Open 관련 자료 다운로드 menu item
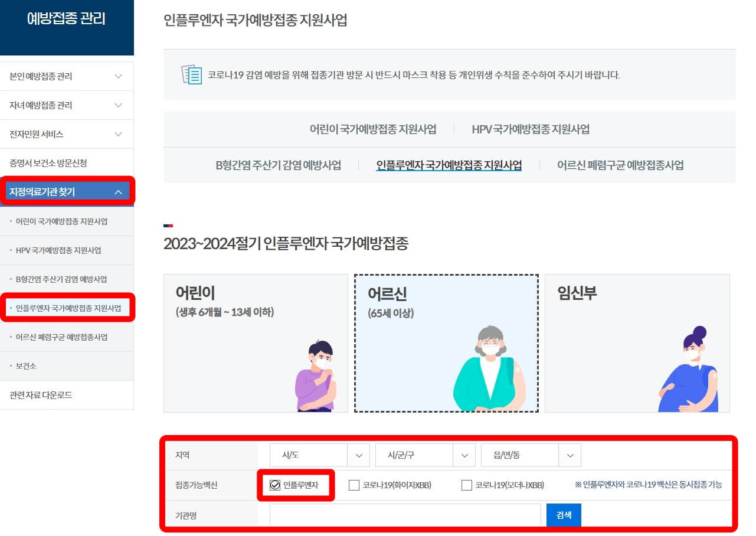Image resolution: width=756 pixels, height=536 pixels. pos(67,395)
